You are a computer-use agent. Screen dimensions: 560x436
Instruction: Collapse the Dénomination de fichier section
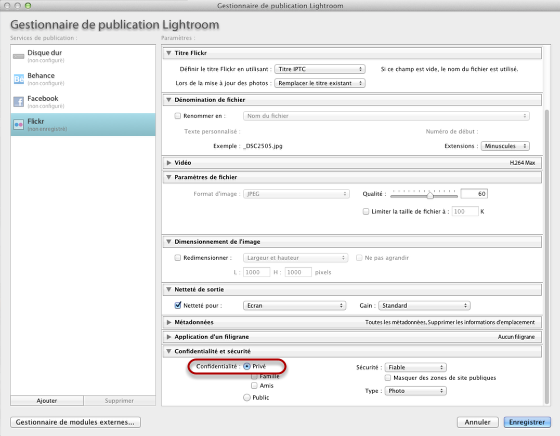pos(169,100)
